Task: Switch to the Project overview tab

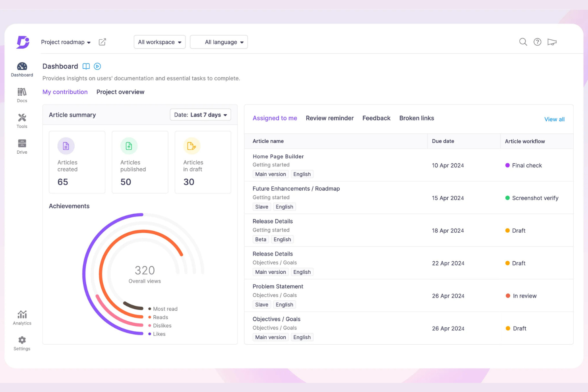Action: (x=120, y=92)
